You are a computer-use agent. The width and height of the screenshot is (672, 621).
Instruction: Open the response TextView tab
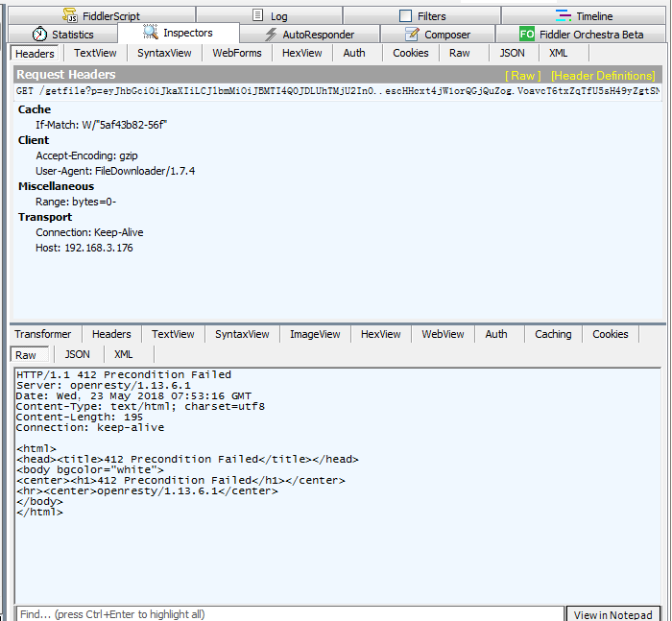click(173, 334)
